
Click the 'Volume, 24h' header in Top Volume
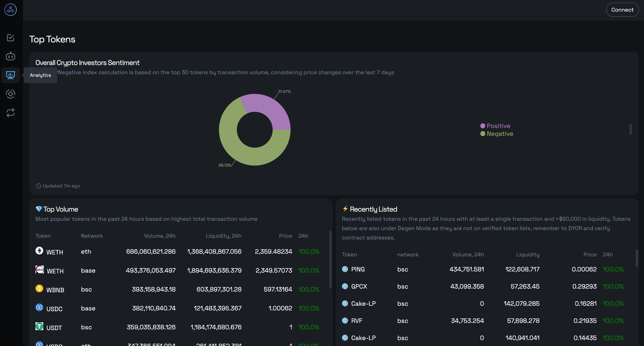(160, 236)
